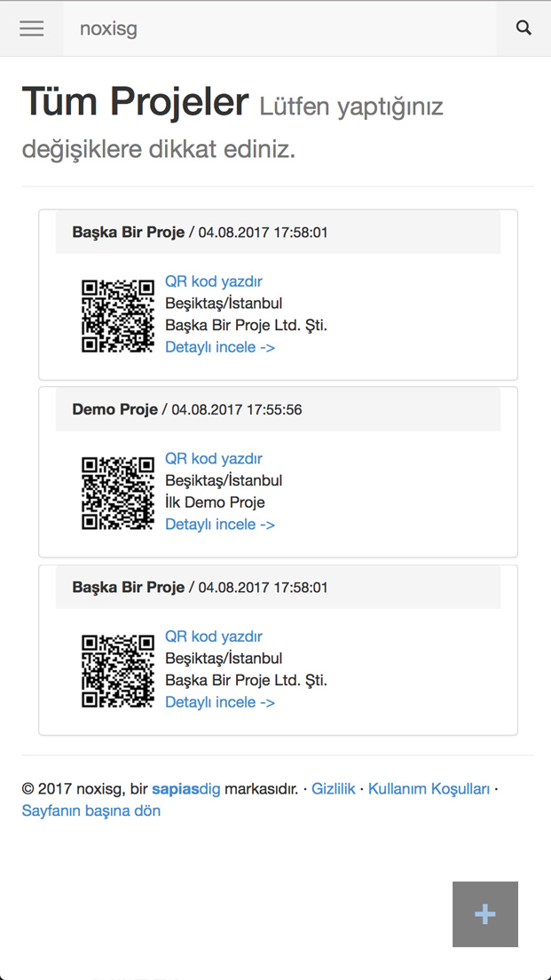Screen dimensions: 551x980
Task: Click the search magnifier icon
Action: point(523,28)
